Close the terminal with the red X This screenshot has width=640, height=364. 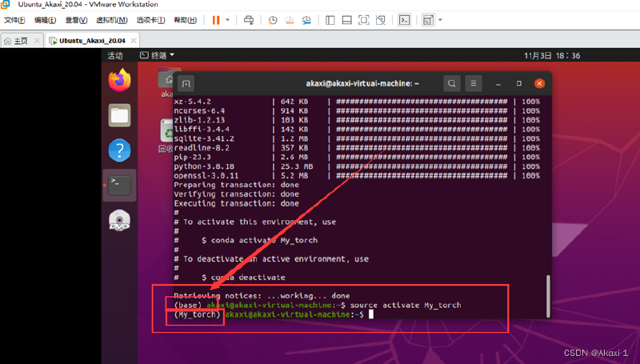click(x=539, y=83)
